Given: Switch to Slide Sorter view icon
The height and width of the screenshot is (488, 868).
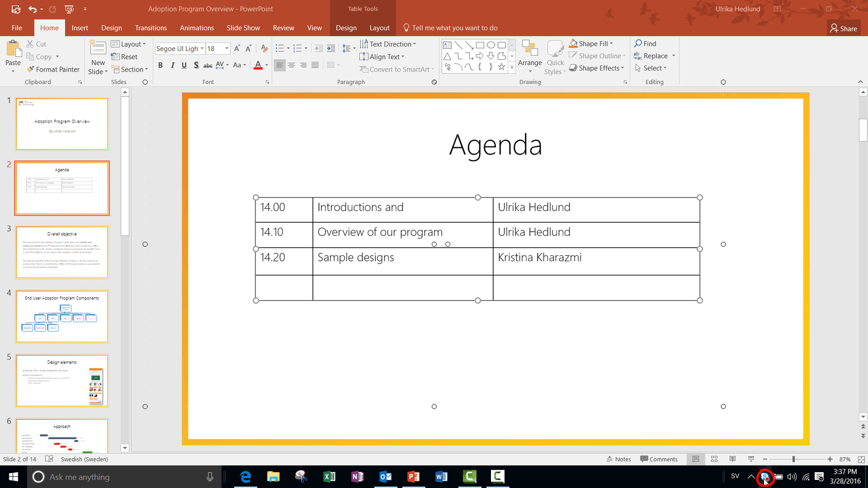Looking at the screenshot, I should pyautogui.click(x=714, y=459).
